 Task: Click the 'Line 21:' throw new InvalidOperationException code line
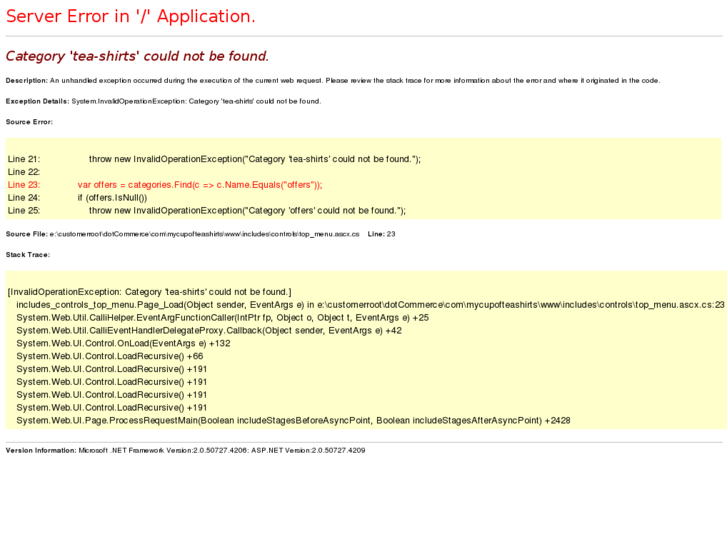click(214, 159)
